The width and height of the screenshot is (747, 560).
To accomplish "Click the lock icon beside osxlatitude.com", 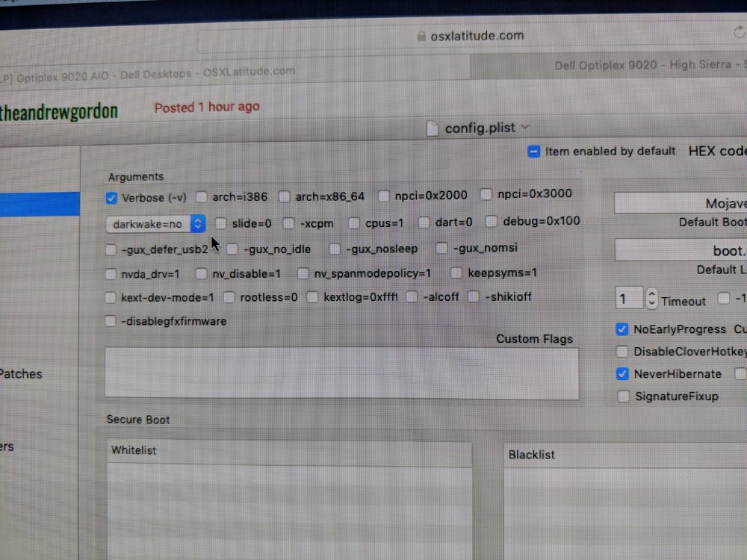I will point(418,36).
